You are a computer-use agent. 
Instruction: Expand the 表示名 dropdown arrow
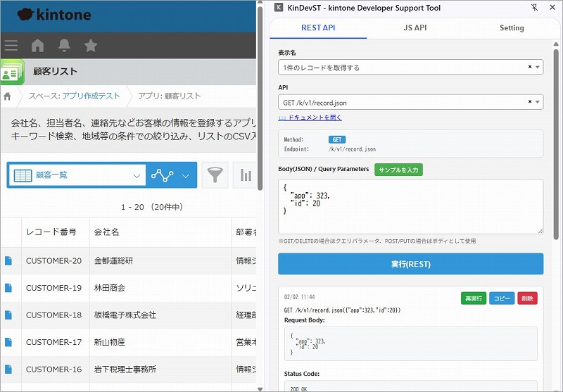pos(538,67)
